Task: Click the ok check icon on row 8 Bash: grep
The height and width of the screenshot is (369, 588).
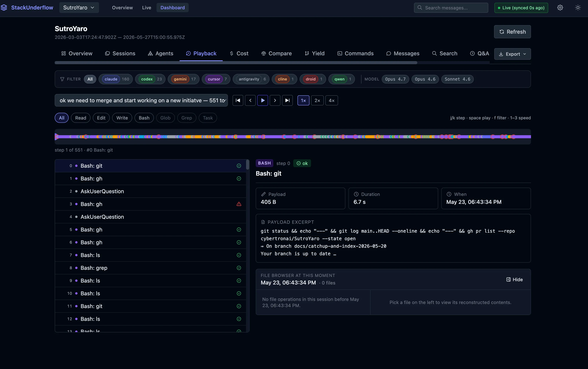Action: 239,268
